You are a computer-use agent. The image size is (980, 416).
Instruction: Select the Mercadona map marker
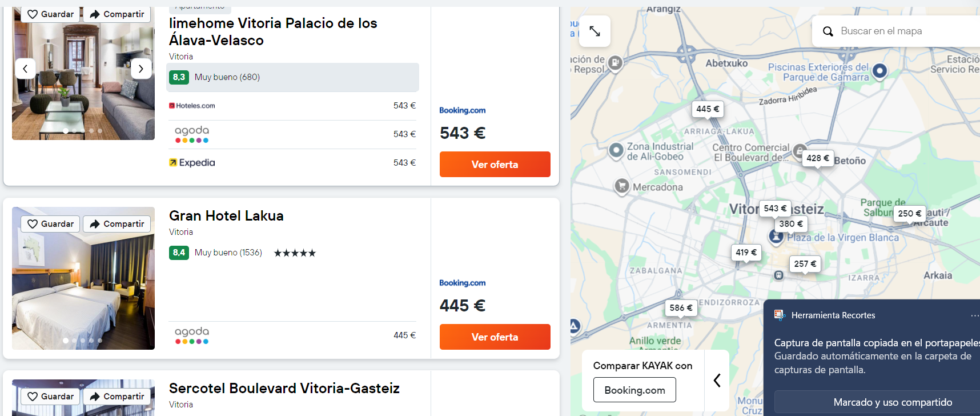tap(621, 186)
